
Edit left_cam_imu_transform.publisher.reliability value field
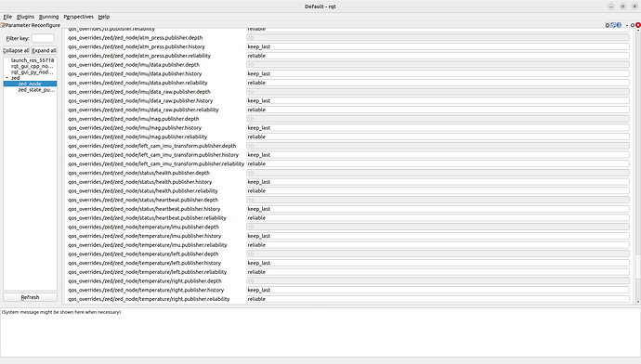point(438,163)
